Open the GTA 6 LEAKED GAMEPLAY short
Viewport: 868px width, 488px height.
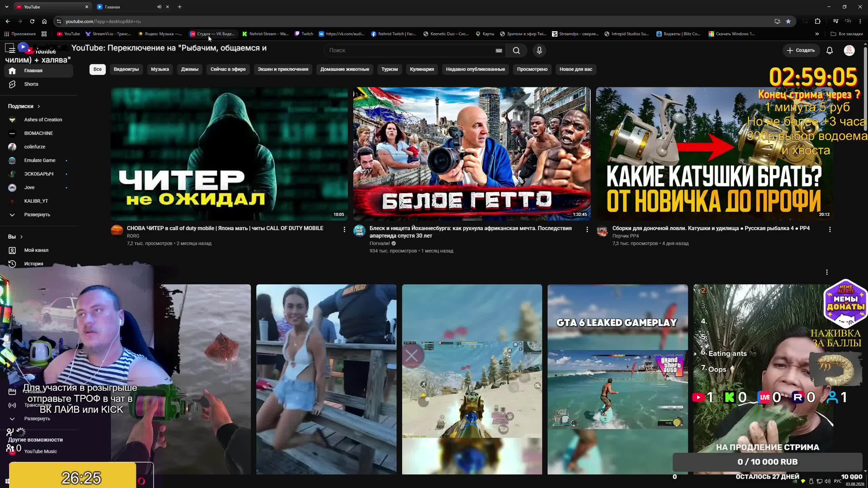pos(617,379)
